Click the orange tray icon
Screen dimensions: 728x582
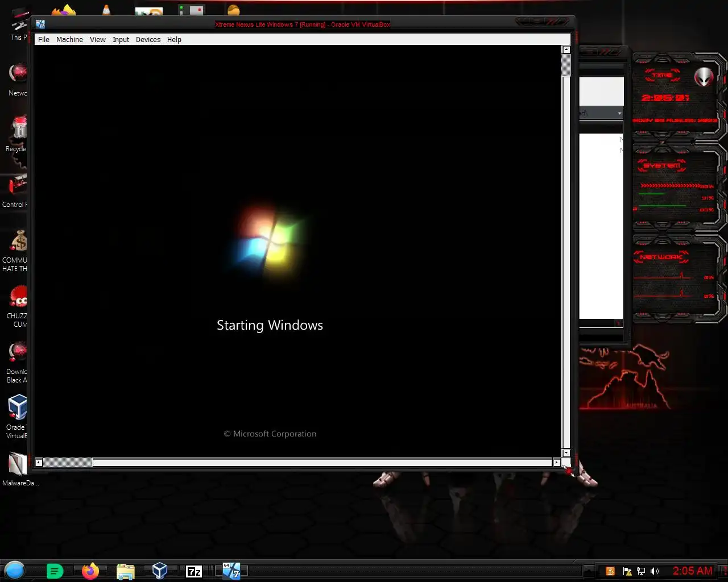pyautogui.click(x=610, y=571)
